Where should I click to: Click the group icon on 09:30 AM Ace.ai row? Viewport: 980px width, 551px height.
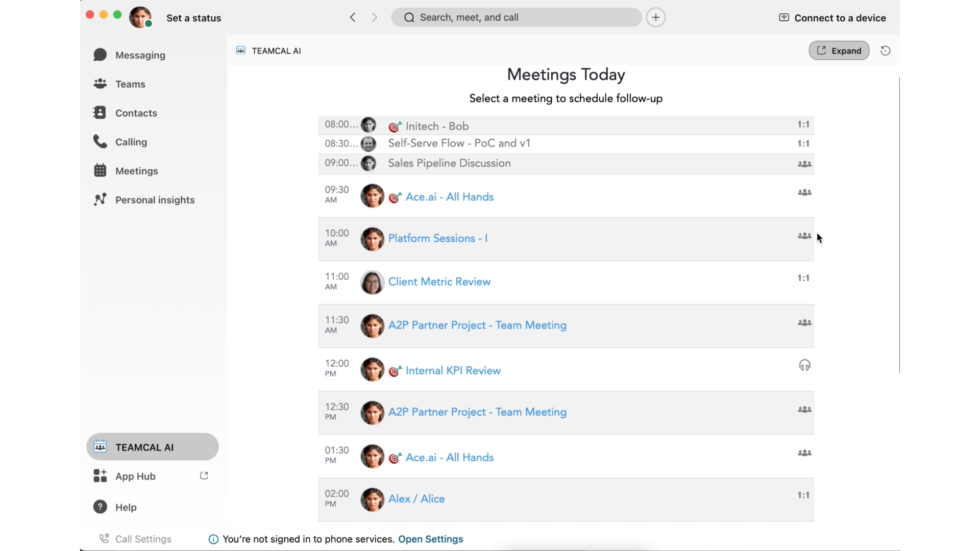[804, 192]
